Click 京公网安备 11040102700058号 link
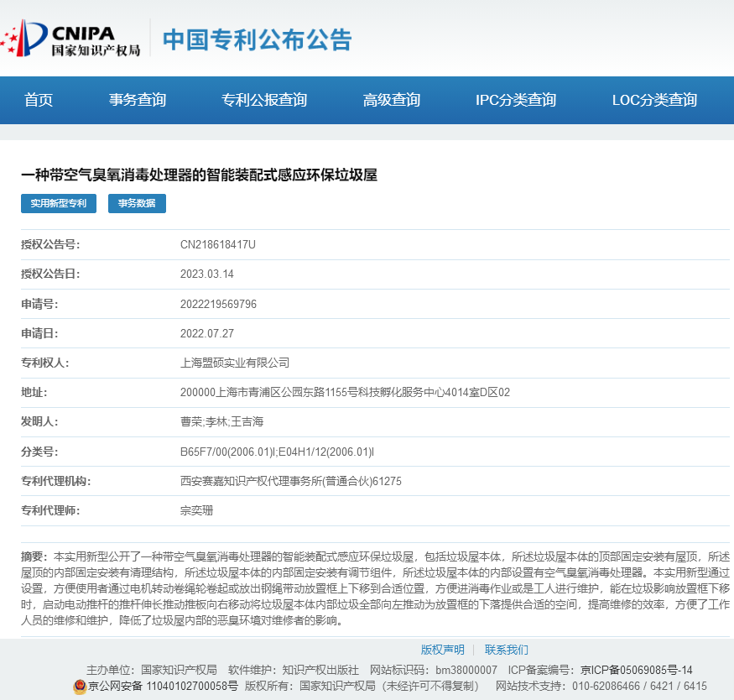The image size is (734, 700). point(163,686)
